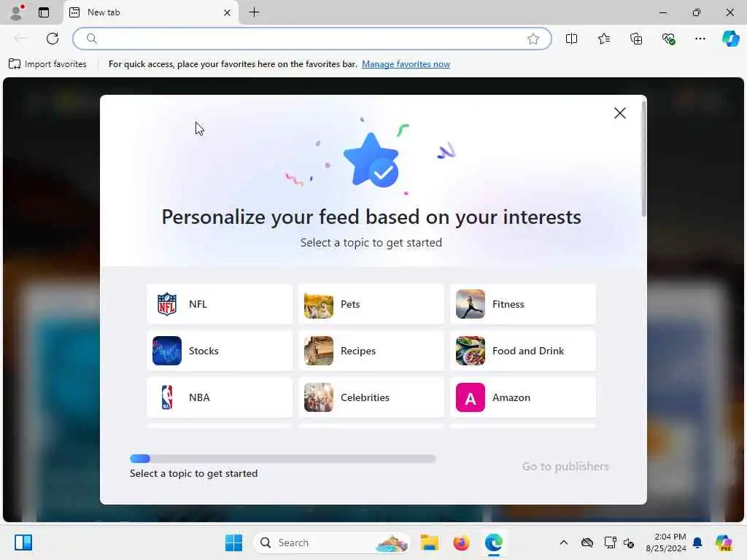
Task: Select the NFL topic
Action: [220, 304]
